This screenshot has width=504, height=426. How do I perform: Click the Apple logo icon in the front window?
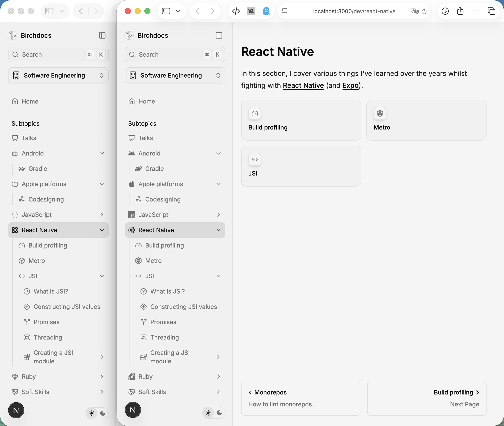(132, 184)
